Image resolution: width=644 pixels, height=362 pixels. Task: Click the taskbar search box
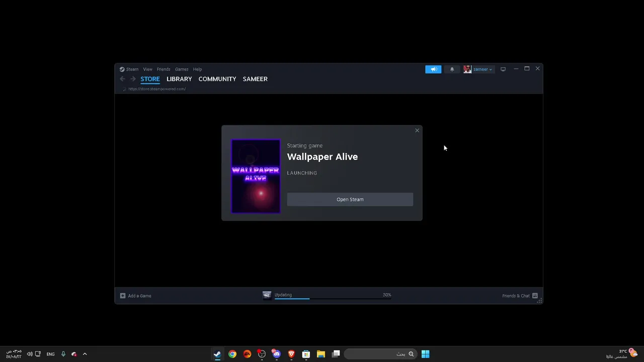(380, 354)
